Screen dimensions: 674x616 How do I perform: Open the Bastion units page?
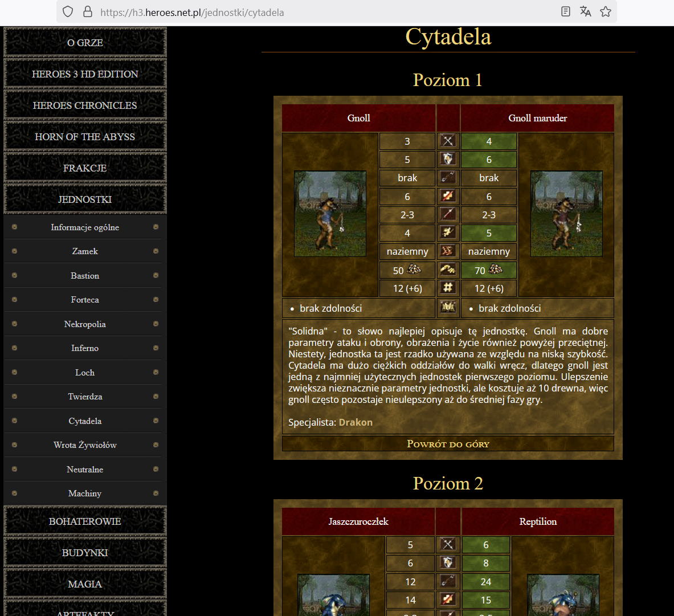(x=85, y=276)
